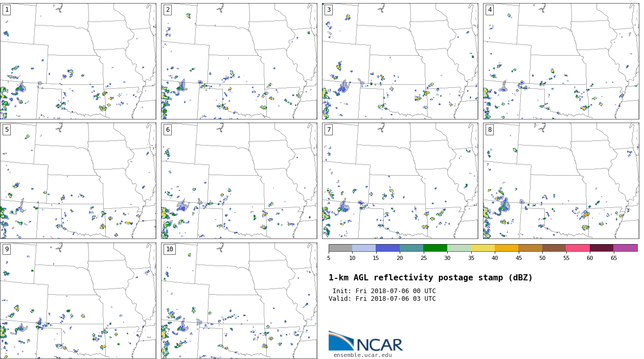Select the yellow 35–40 dBZ swatch
The height and width of the screenshot is (359, 644).
482,248
